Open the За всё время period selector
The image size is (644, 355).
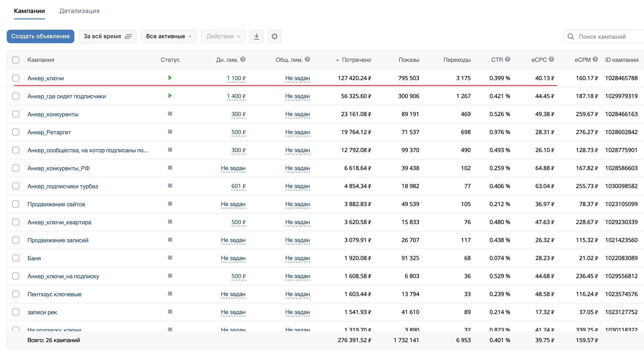(107, 37)
